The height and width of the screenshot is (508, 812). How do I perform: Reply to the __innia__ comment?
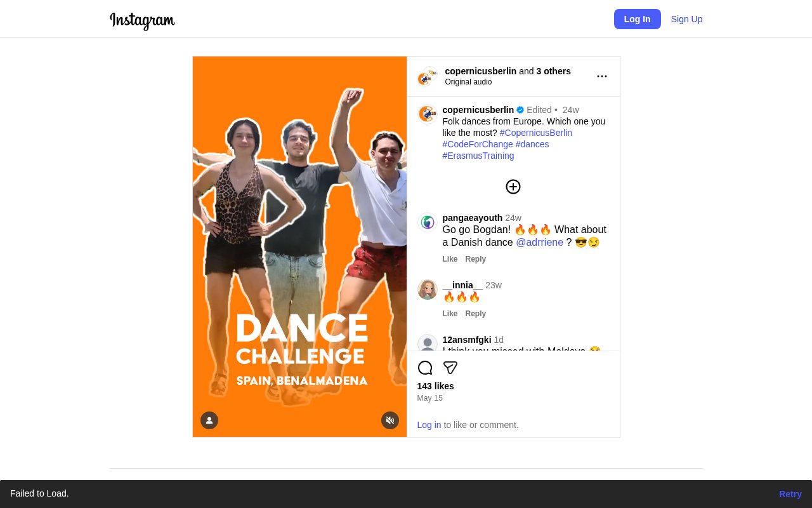[x=475, y=314]
